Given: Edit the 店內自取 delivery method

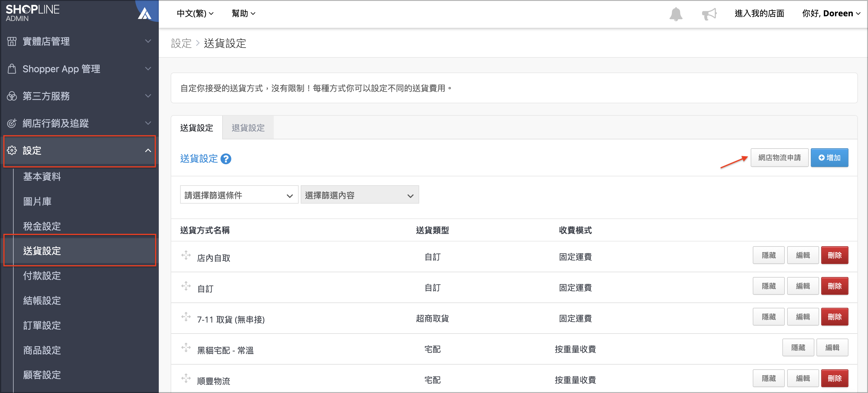Looking at the screenshot, I should (803, 255).
